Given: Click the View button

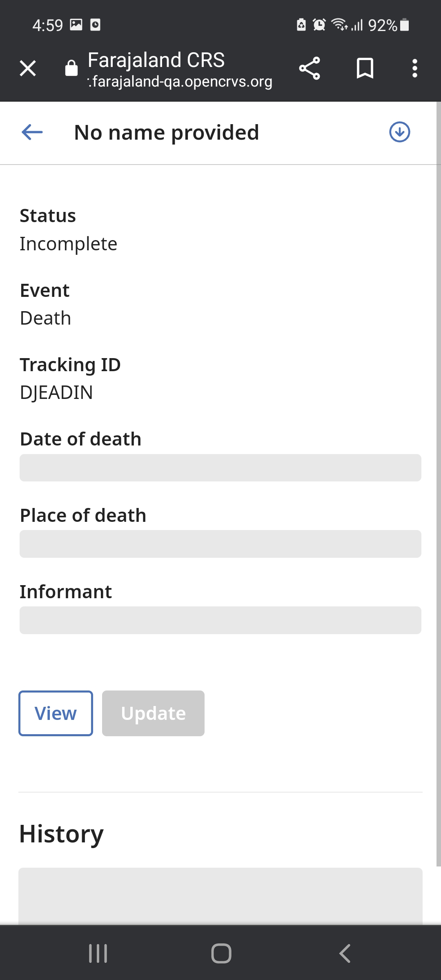Looking at the screenshot, I should [55, 713].
